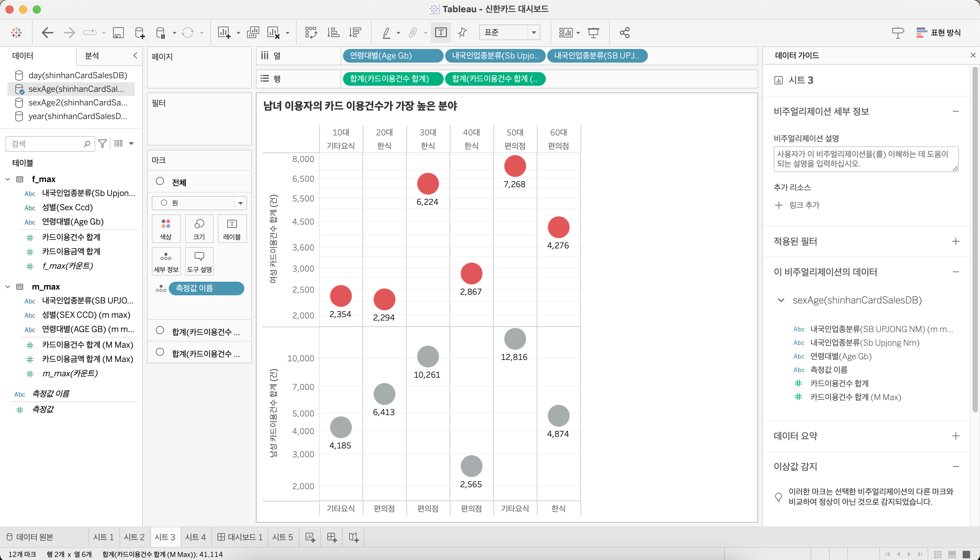This screenshot has height=560, width=980.
Task: Open the 색상 color mark card
Action: click(x=166, y=229)
